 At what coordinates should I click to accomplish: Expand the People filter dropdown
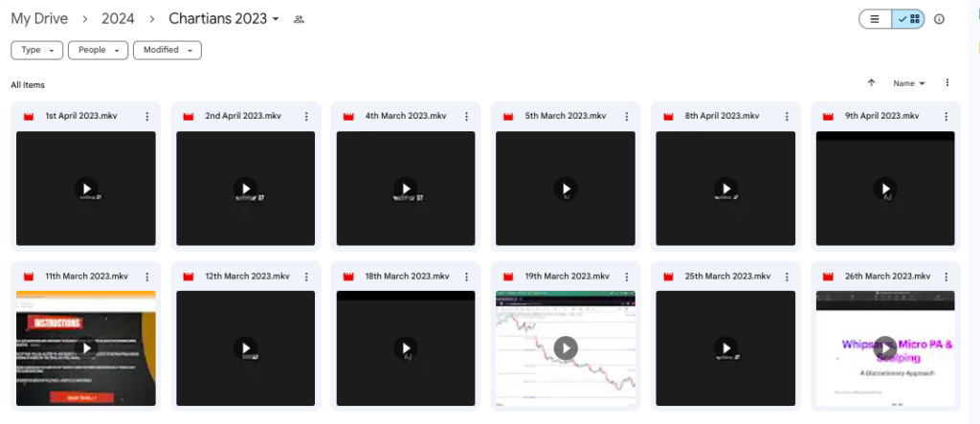(98, 50)
